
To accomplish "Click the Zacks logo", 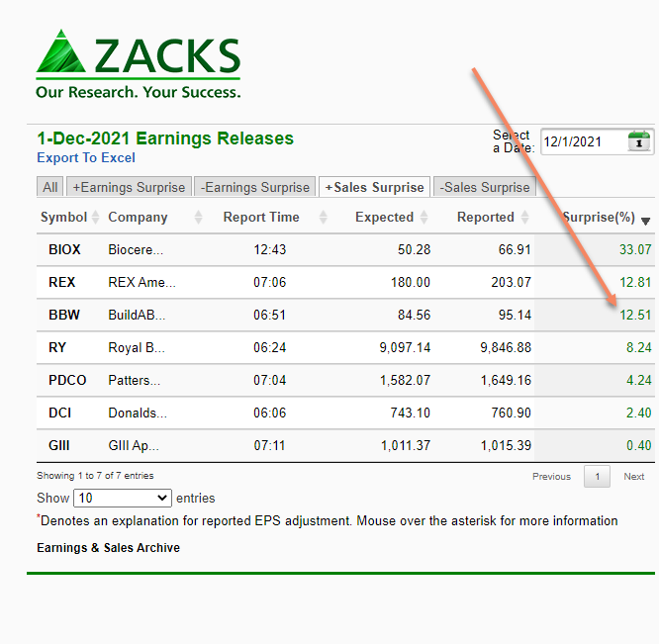I will 139,64.
